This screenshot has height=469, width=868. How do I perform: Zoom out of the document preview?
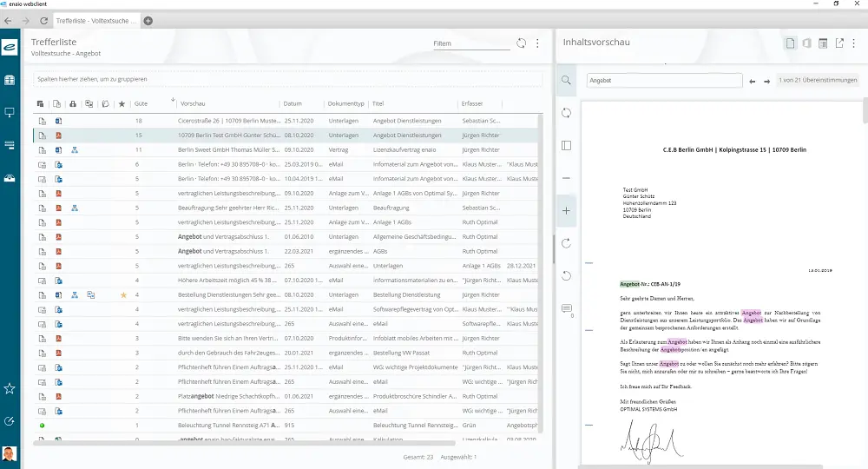(566, 178)
